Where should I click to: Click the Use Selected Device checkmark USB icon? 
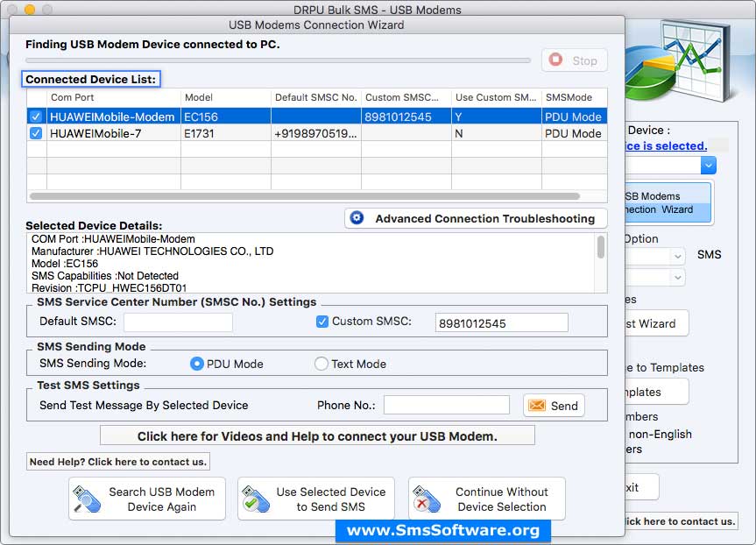pyautogui.click(x=256, y=499)
